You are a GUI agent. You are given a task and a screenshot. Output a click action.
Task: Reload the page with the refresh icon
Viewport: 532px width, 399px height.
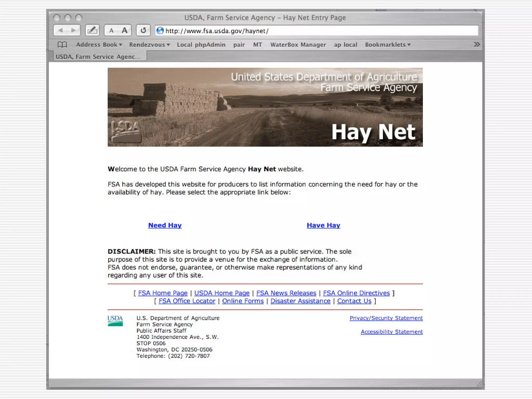click(x=143, y=30)
